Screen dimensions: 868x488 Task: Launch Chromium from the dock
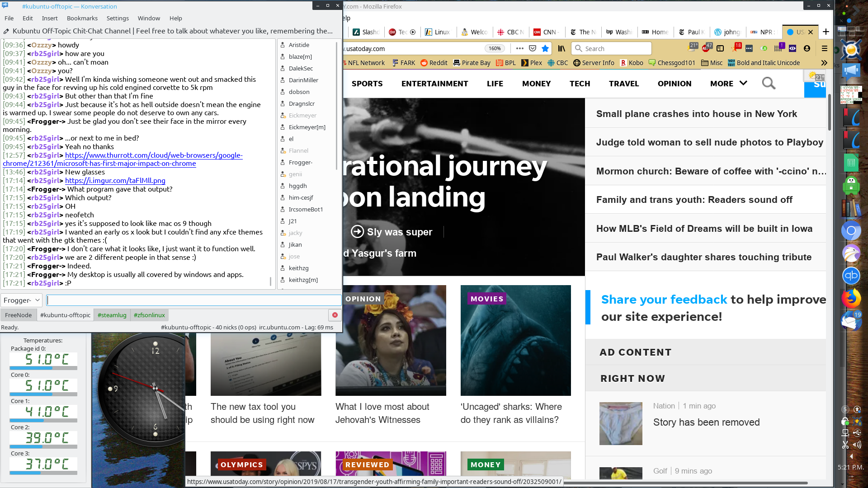coord(851,231)
